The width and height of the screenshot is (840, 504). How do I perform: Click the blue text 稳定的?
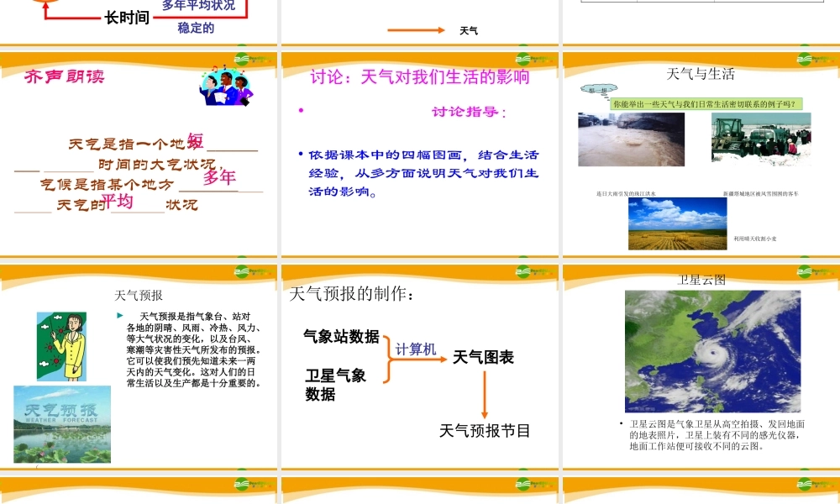(196, 28)
